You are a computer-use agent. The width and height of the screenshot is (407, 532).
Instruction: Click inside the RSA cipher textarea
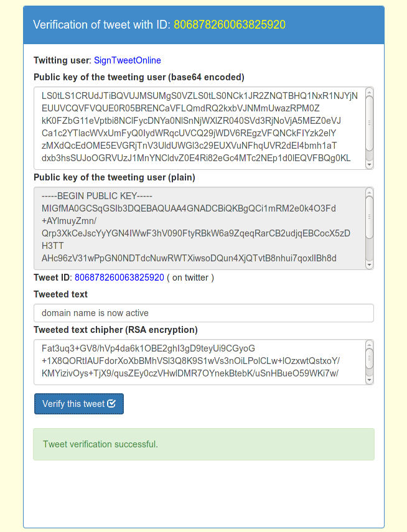(200, 362)
